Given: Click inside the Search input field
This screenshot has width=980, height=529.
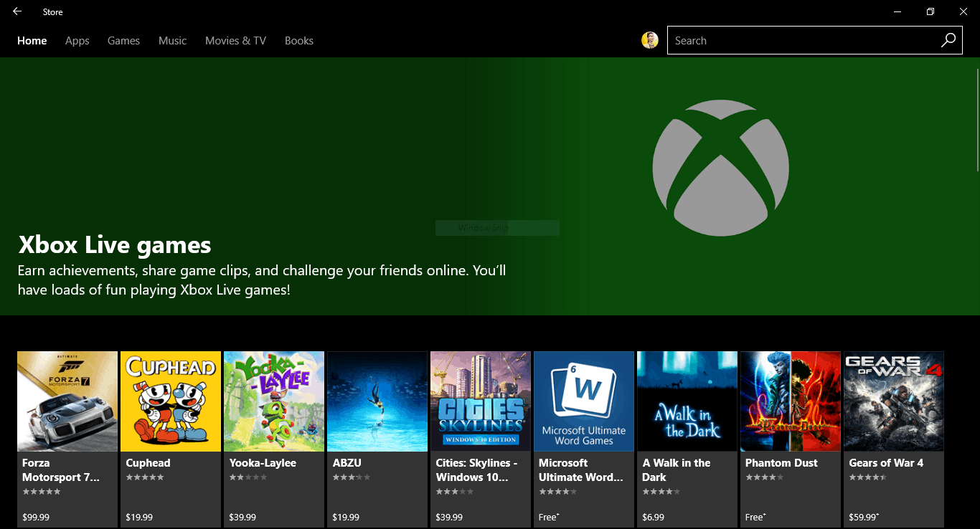Looking at the screenshot, I should click(789, 40).
